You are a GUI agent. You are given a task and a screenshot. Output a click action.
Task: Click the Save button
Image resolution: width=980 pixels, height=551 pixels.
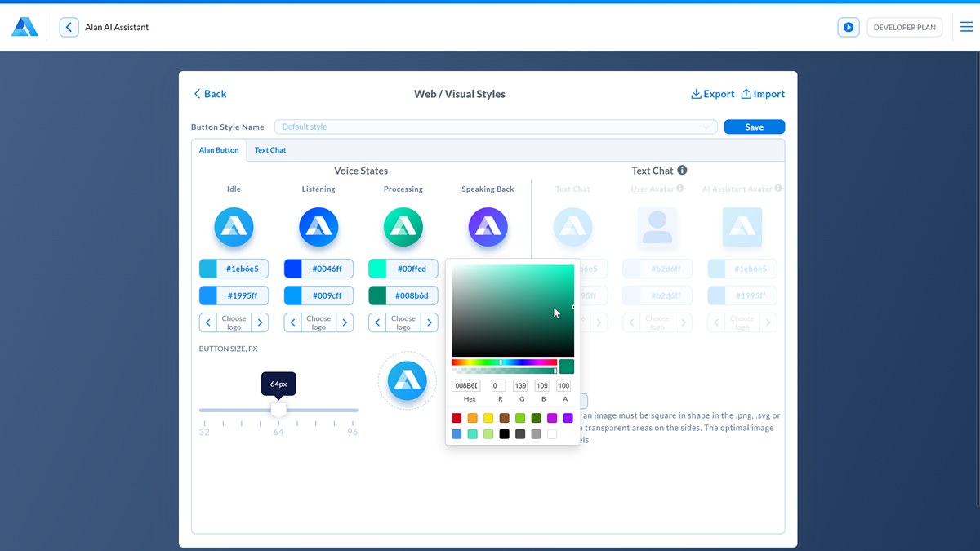pyautogui.click(x=754, y=127)
